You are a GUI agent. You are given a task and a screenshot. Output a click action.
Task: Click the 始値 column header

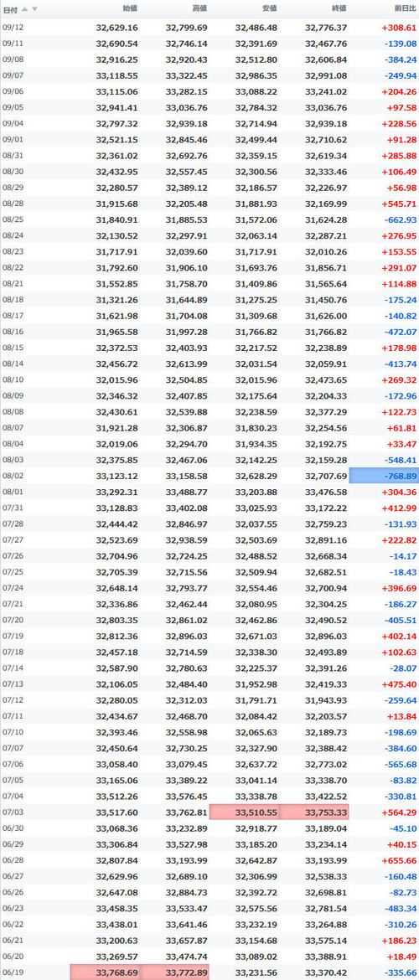130,8
